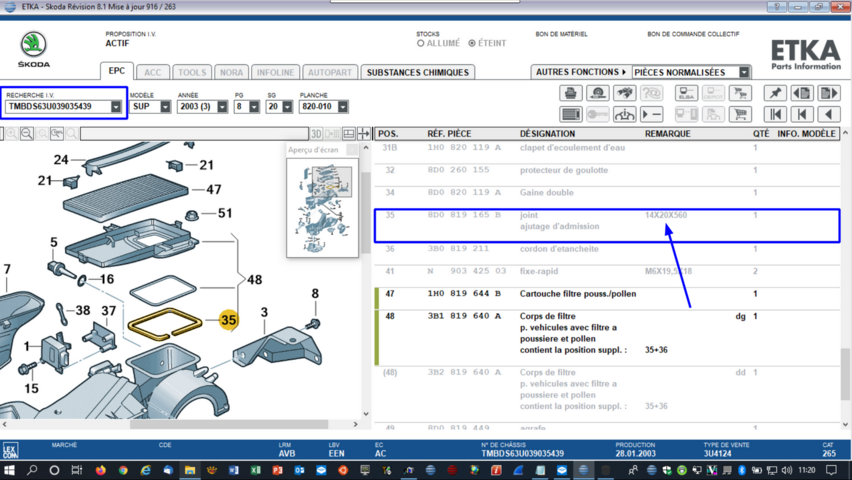The width and height of the screenshot is (852, 480).
Task: Select the ÉTEINT stocks radio button
Action: click(x=472, y=43)
